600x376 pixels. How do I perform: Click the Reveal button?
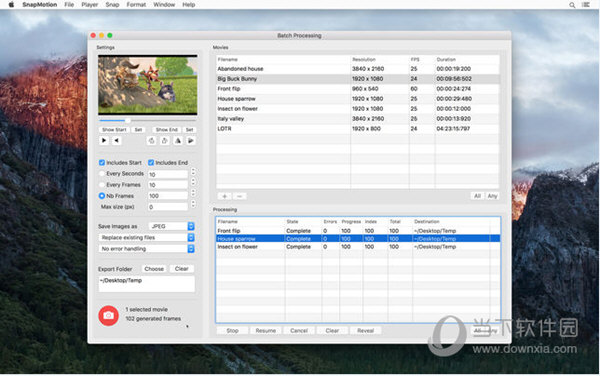click(365, 330)
